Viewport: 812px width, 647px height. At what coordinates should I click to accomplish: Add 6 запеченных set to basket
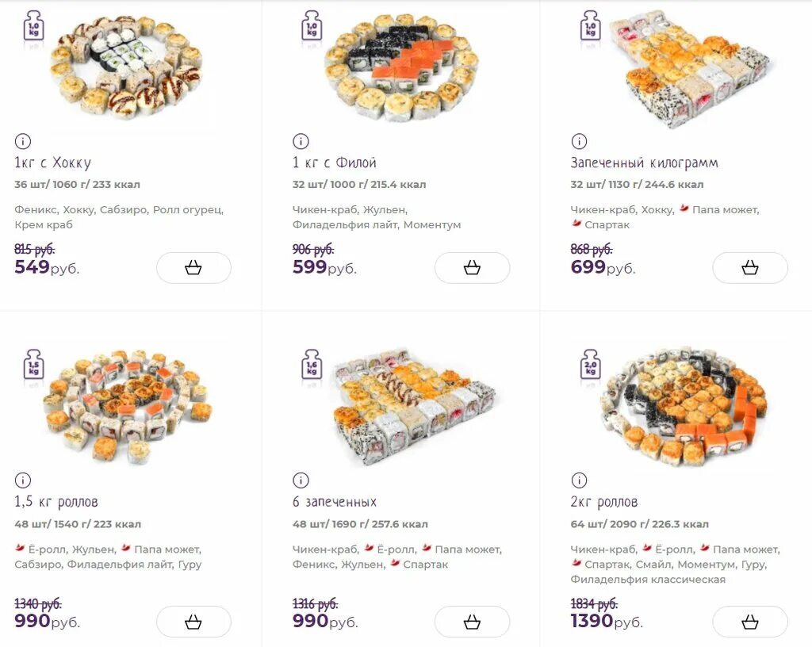pos(472,622)
